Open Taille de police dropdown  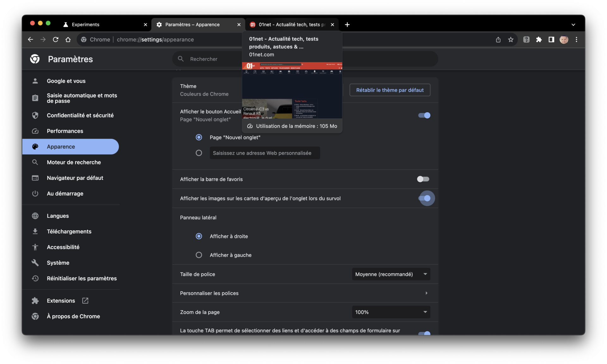click(391, 274)
